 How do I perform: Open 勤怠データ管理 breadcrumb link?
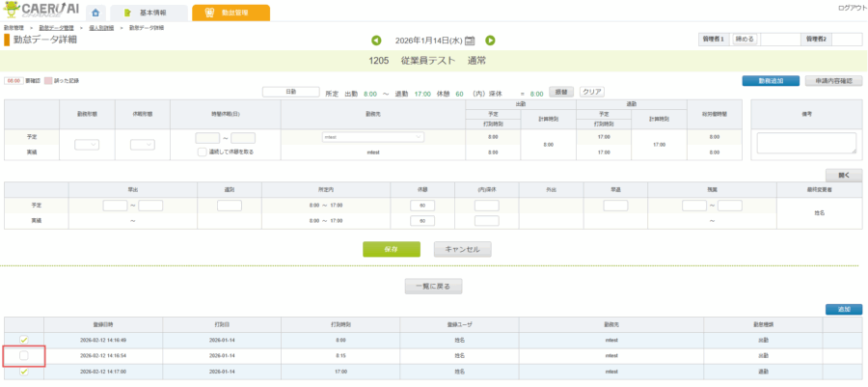[x=56, y=28]
